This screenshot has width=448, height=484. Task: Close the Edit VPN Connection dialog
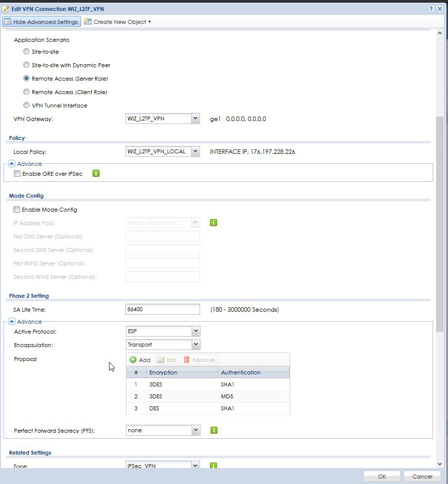[x=440, y=8]
